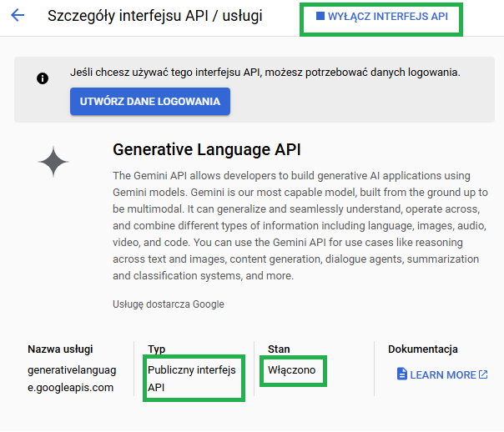Click the page title Szczegóły interfejsu API / usługi
The image size is (504, 432).
(155, 16)
